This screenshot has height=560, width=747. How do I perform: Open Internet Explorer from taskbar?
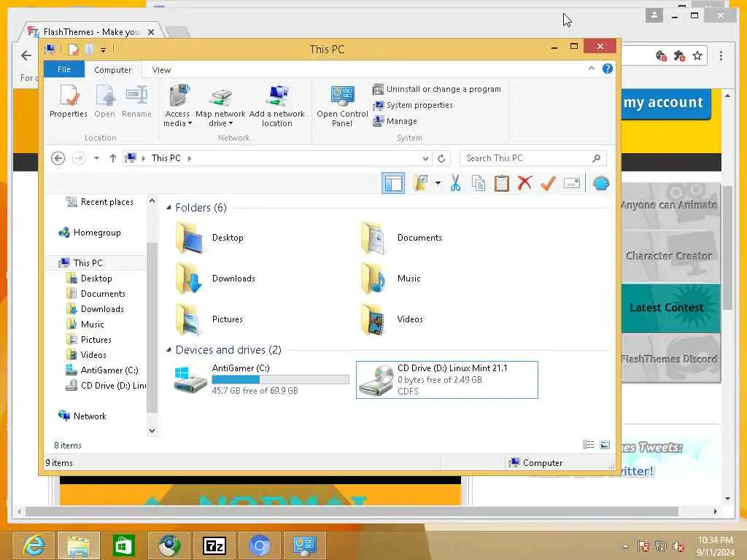(34, 545)
